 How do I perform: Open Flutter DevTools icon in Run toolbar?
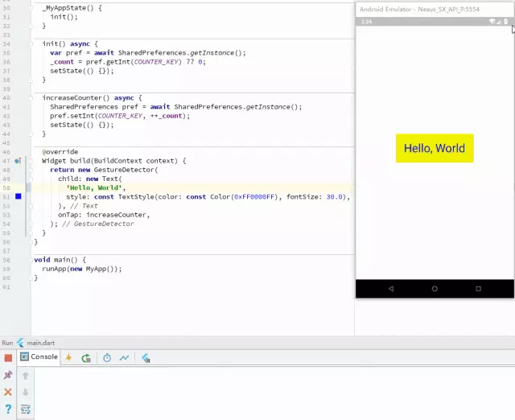[x=146, y=358]
